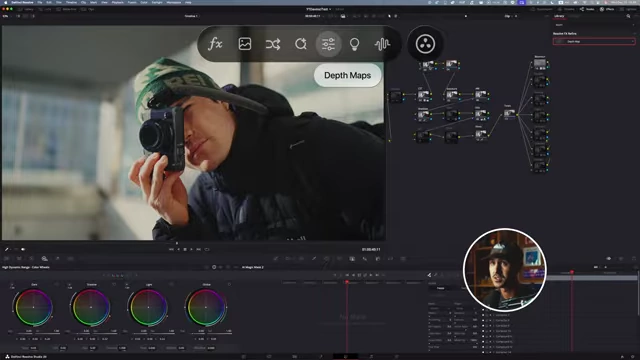Toggle the LUTs panel button
The height and width of the screenshot is (360, 640).
(x=45, y=9)
